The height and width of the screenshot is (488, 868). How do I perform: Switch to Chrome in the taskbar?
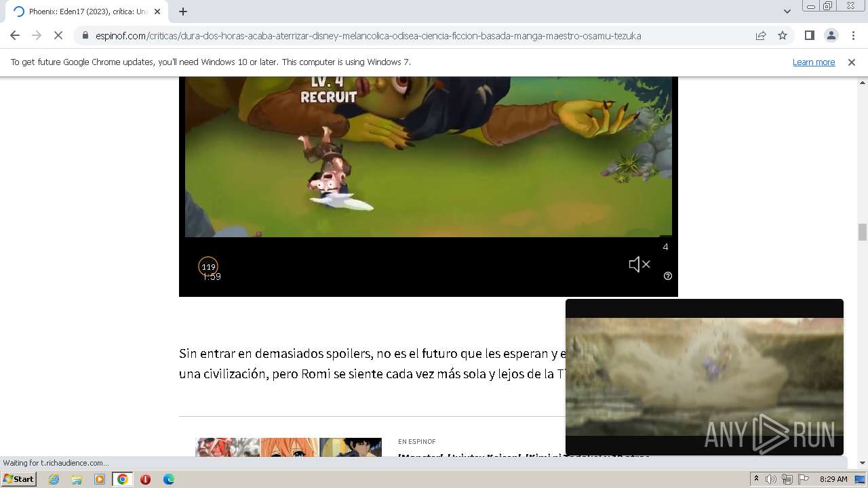(122, 479)
